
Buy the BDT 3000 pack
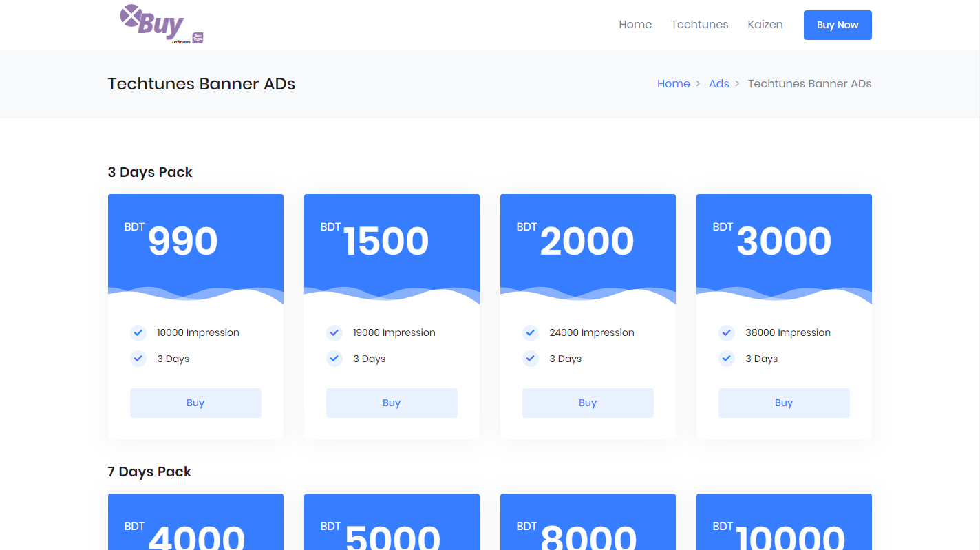(x=784, y=403)
